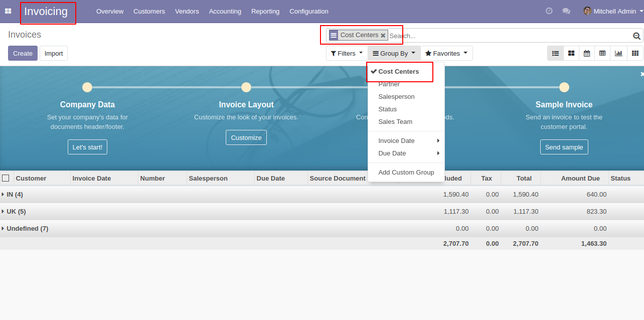This screenshot has width=644, height=320.
Task: Click the Customize invoice layout button
Action: (x=246, y=137)
